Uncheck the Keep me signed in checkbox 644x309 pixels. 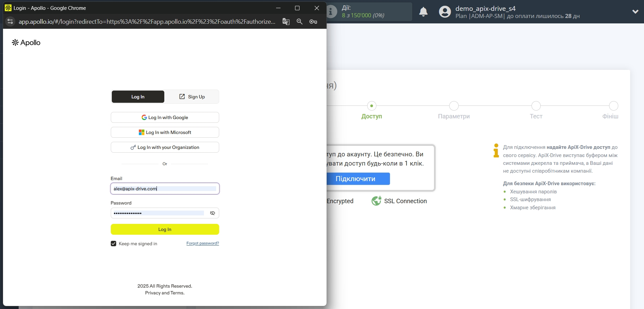pyautogui.click(x=113, y=244)
